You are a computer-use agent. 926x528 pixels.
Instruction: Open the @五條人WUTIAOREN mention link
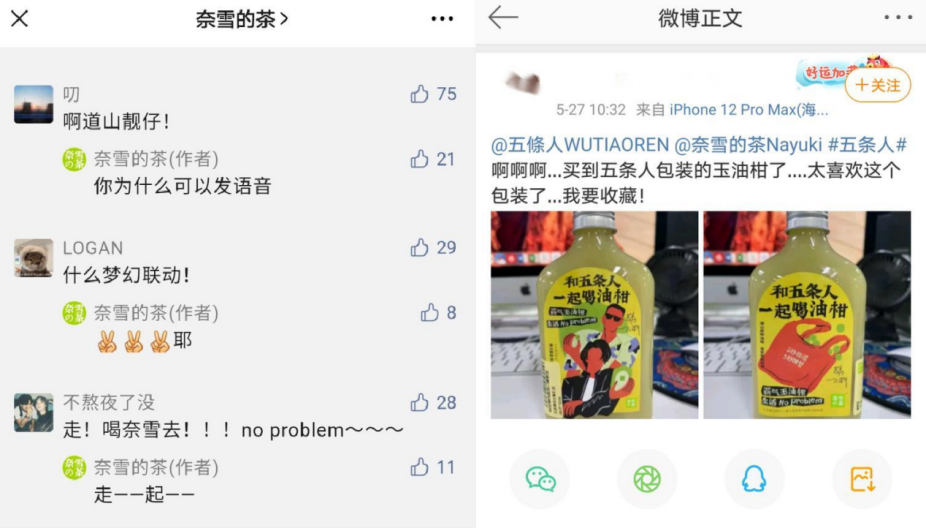click(580, 145)
